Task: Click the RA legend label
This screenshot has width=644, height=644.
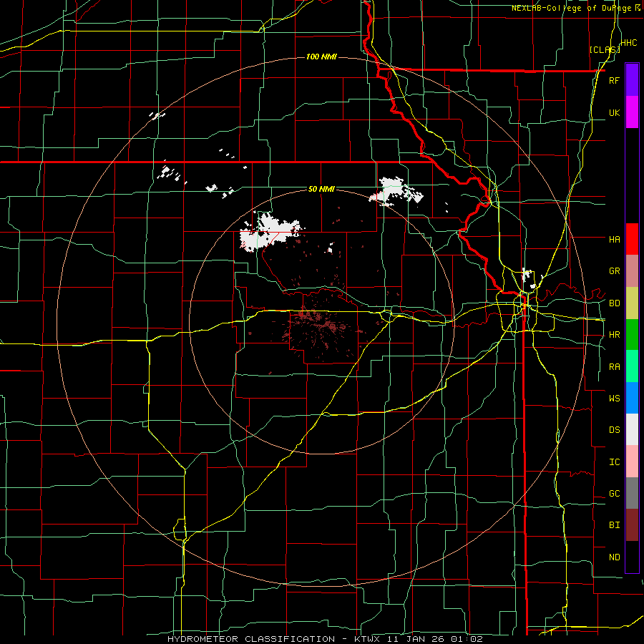Action: [x=614, y=367]
